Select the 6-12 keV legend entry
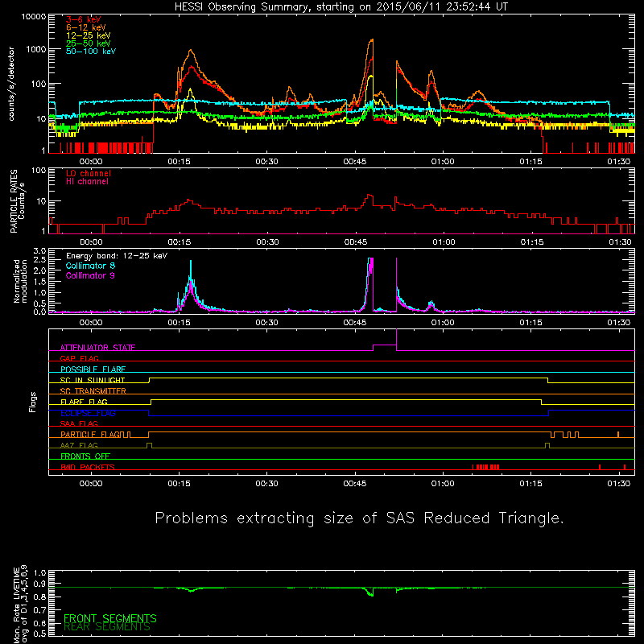Viewport: 644px width, 644px height. click(x=86, y=27)
